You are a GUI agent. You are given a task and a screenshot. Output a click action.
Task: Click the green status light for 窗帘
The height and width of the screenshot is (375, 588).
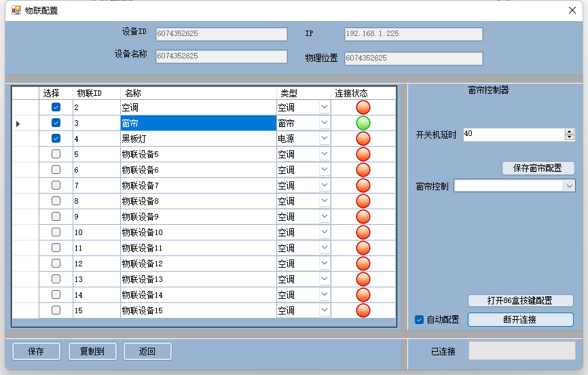coord(363,123)
